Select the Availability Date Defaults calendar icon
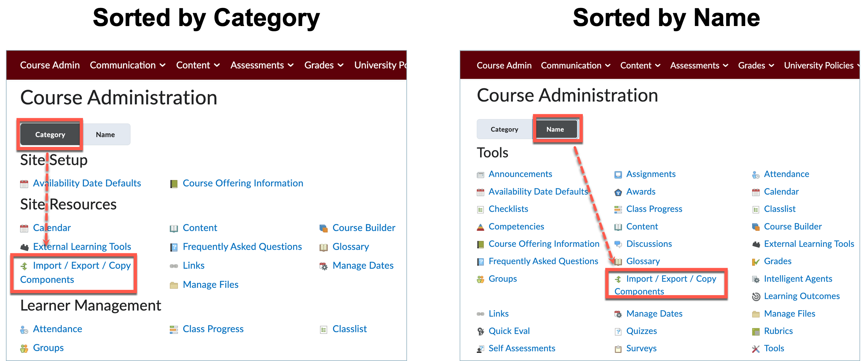Screen dimensions: 868x361 point(24,184)
